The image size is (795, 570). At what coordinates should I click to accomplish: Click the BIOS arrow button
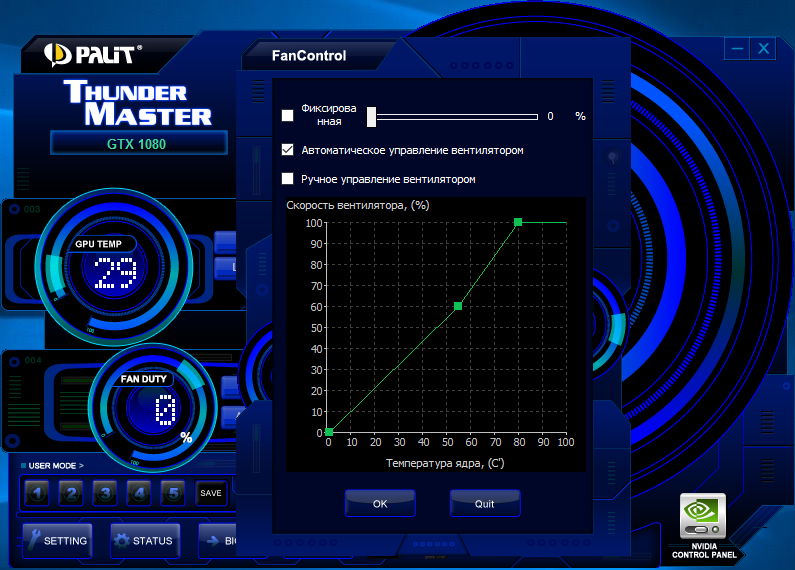pyautogui.click(x=219, y=541)
